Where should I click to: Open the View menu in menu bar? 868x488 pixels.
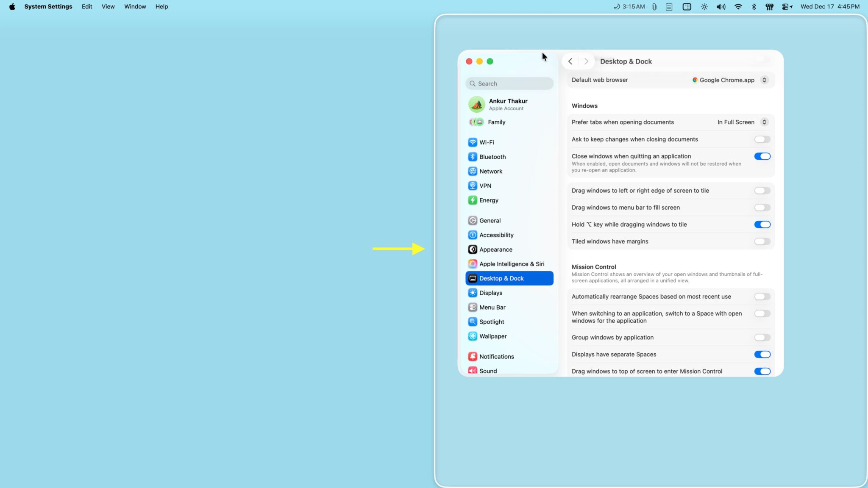point(108,6)
